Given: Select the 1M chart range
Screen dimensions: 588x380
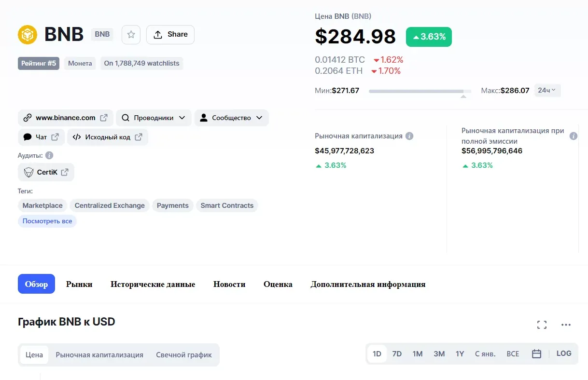Looking at the screenshot, I should coord(418,354).
